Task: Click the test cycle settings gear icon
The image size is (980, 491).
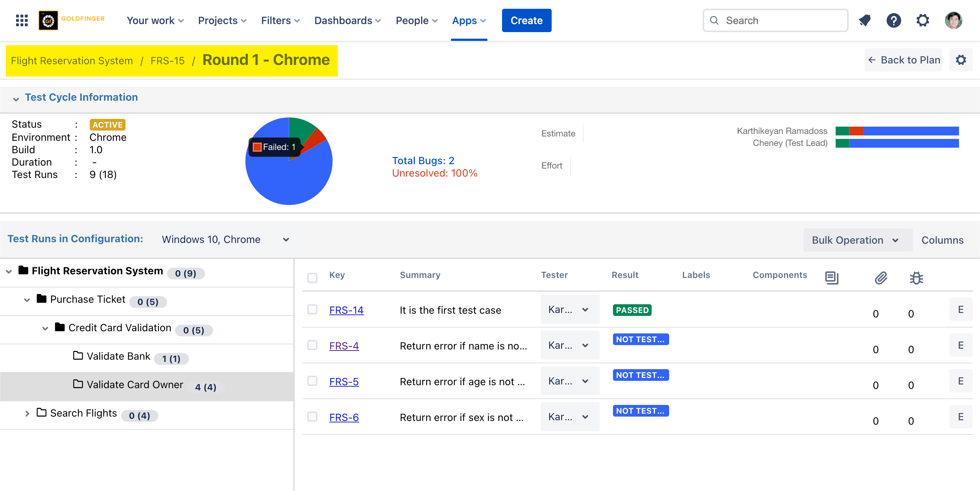Action: coord(961,60)
